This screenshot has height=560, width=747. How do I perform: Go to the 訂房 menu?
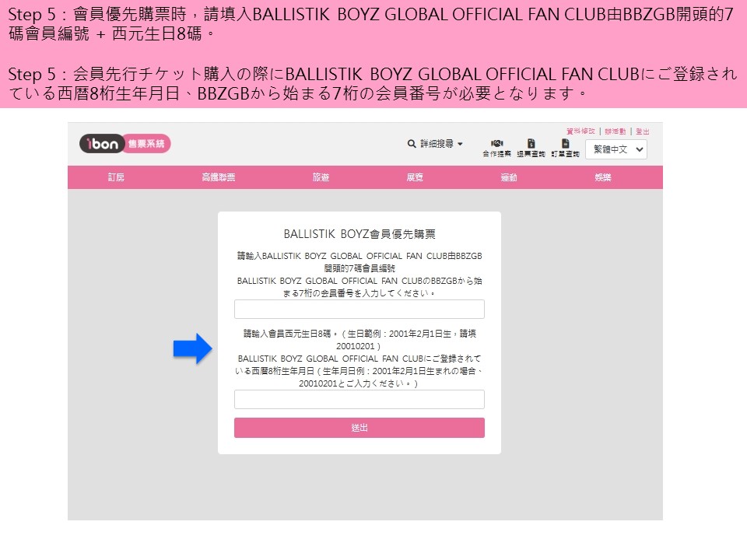tap(116, 177)
